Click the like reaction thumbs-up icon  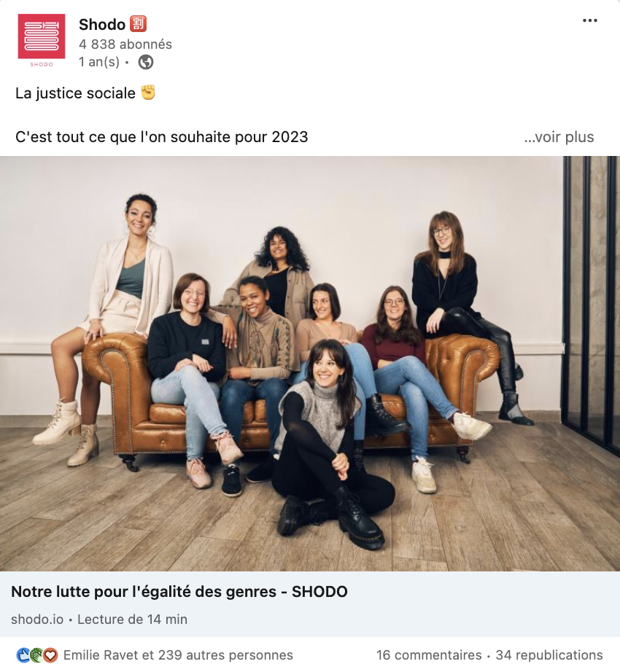(23, 655)
